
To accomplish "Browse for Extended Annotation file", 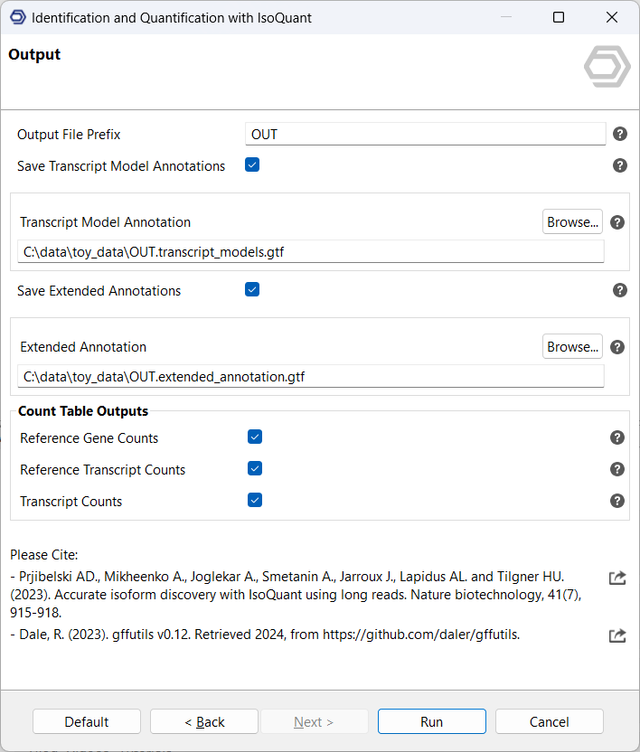I will pos(572,347).
